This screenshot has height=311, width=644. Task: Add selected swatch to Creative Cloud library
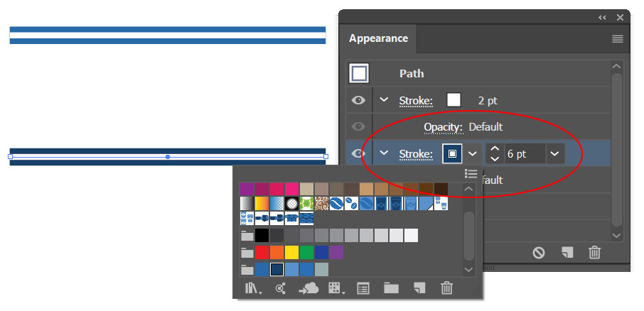click(308, 288)
